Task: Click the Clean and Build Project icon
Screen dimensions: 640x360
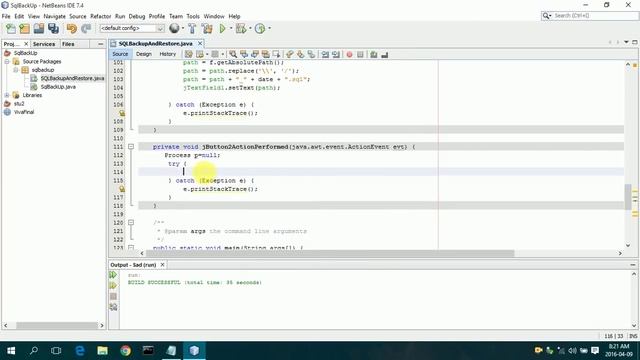Action: [x=207, y=28]
